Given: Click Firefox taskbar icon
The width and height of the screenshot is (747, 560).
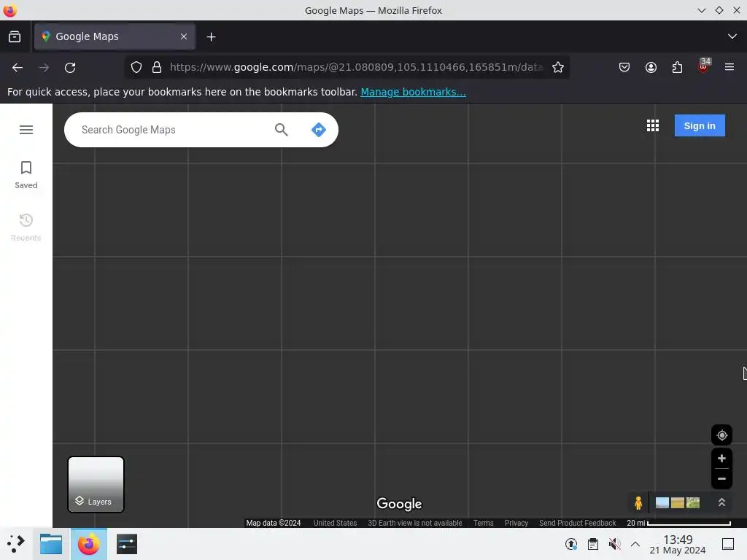Looking at the screenshot, I should [88, 544].
